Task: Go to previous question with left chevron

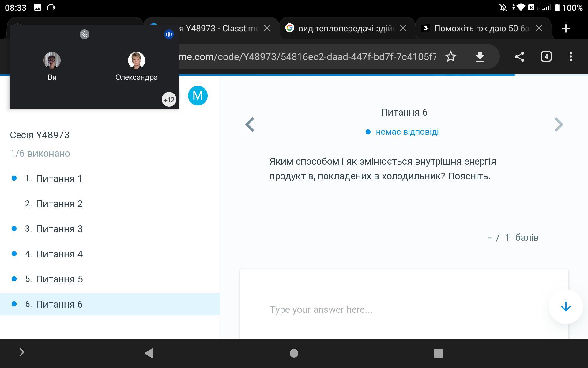Action: pos(250,125)
